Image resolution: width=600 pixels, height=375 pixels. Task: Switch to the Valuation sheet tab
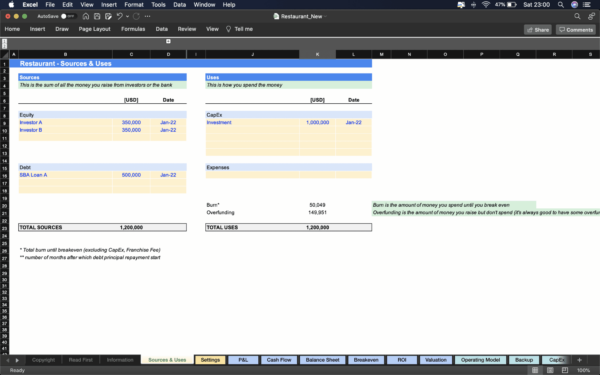[x=436, y=360]
